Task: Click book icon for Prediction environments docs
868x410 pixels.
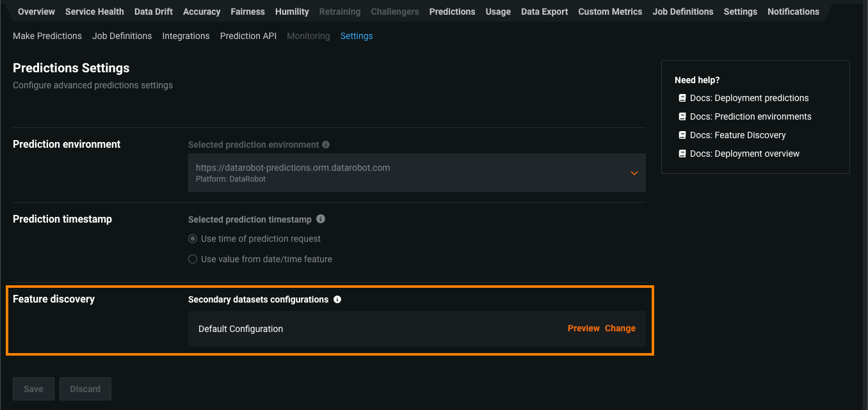Action: pos(682,116)
